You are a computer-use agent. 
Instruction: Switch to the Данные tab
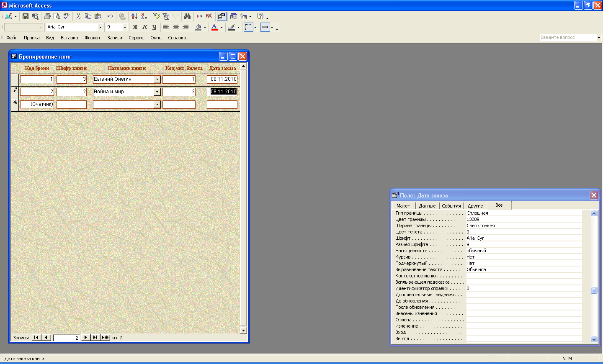(427, 206)
